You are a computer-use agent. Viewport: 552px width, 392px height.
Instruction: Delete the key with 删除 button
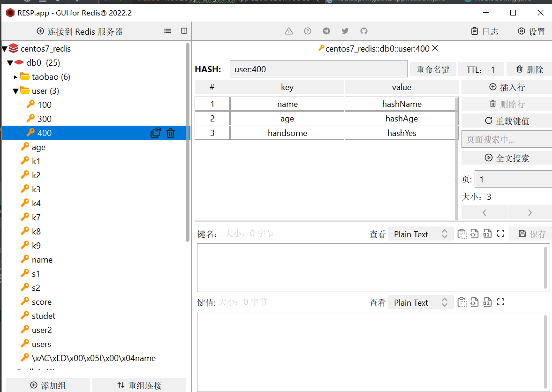529,69
